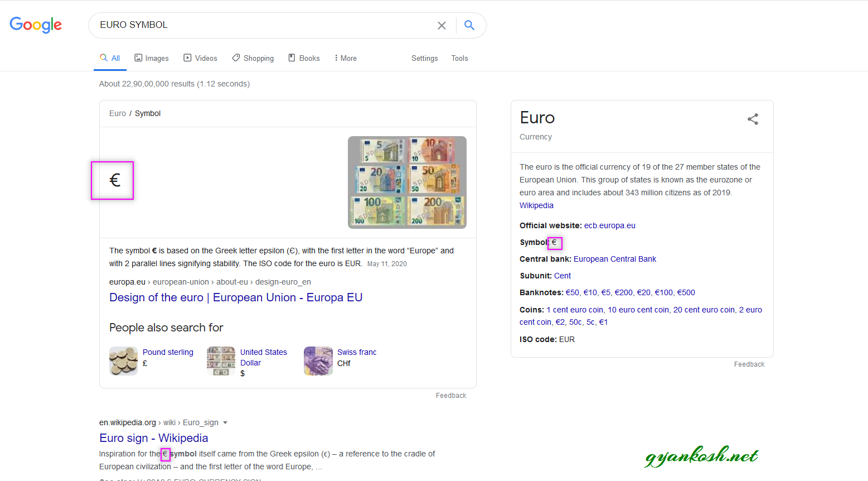The image size is (868, 481).
Task: Open the Wikipedia link in the Euro panel
Action: (x=536, y=205)
